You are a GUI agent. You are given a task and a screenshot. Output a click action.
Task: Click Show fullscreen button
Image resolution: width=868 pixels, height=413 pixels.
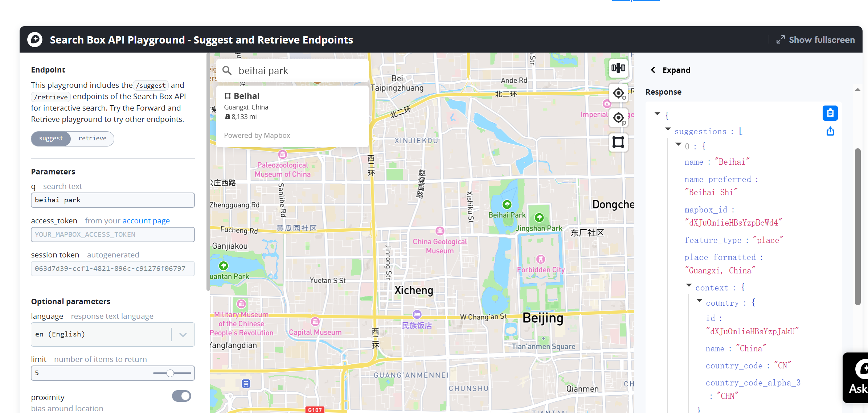pyautogui.click(x=815, y=40)
